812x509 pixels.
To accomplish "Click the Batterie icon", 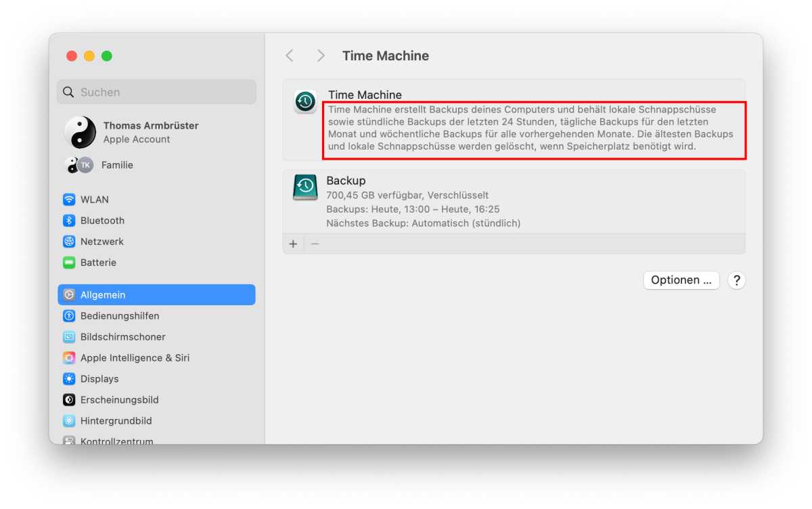I will (69, 263).
